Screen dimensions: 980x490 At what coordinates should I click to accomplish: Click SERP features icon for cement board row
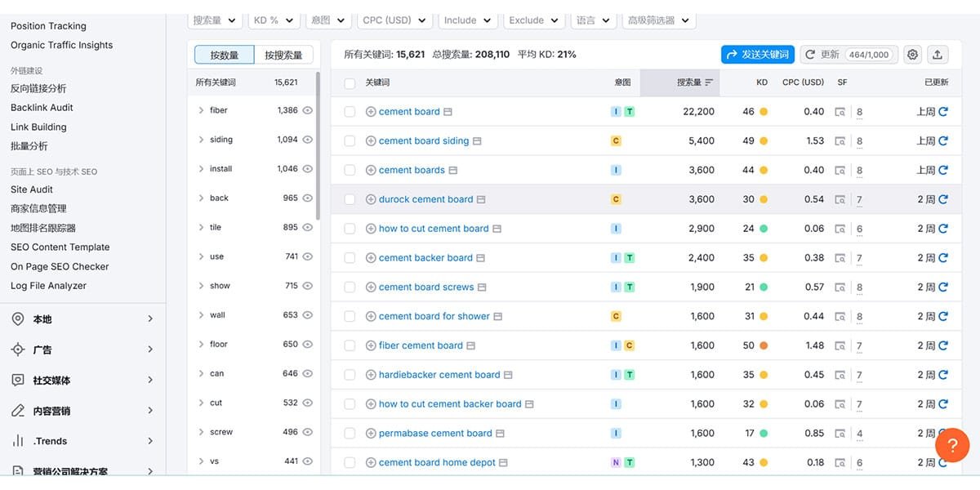840,112
